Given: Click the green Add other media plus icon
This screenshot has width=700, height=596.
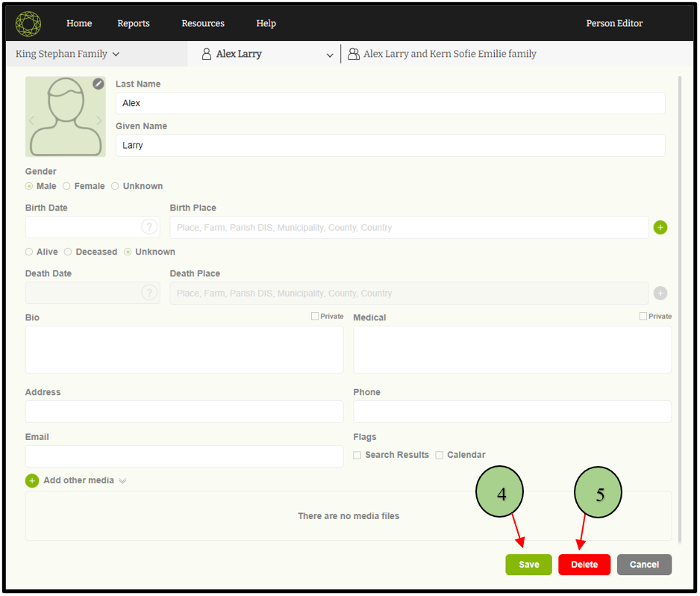Looking at the screenshot, I should (32, 481).
